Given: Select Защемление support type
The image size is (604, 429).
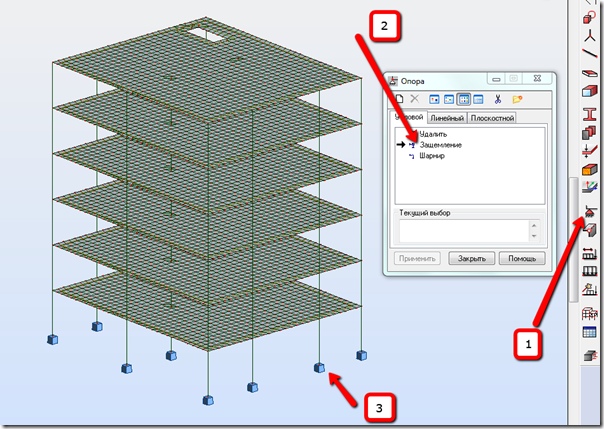Looking at the screenshot, I should [x=440, y=145].
